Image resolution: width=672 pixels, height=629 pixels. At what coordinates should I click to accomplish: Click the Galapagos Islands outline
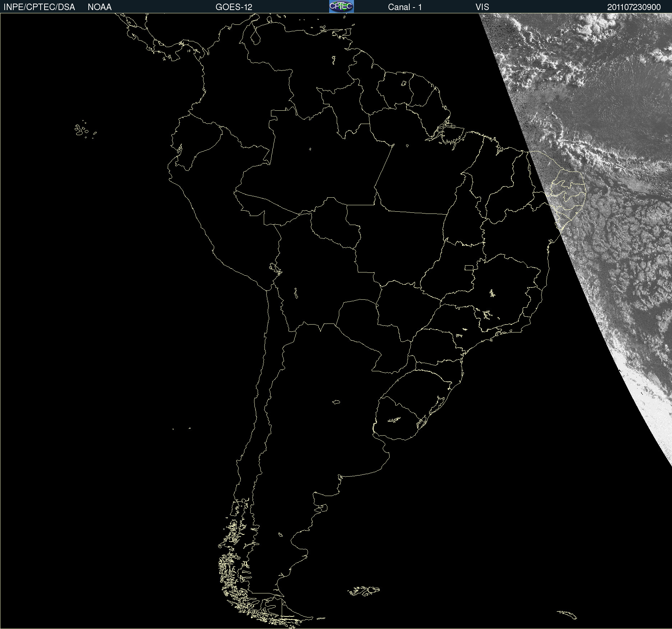[86, 130]
